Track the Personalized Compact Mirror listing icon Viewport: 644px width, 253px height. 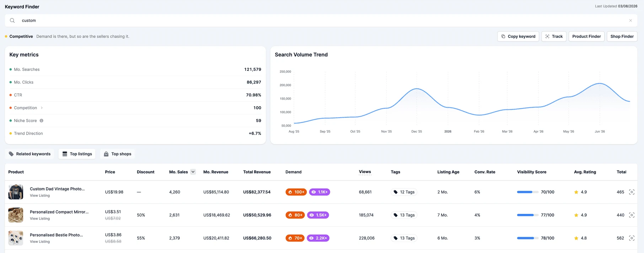click(632, 215)
